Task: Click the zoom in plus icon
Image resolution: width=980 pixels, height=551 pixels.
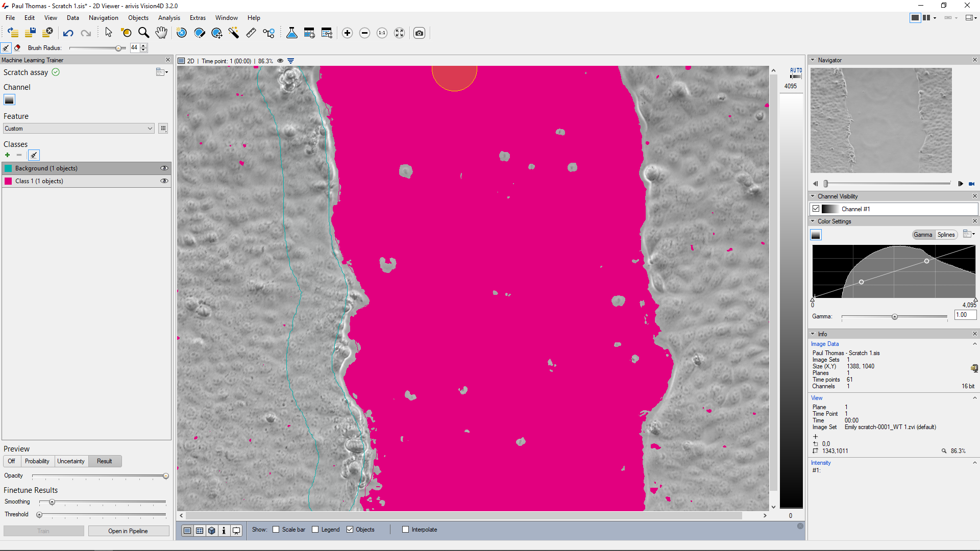Action: tap(347, 33)
